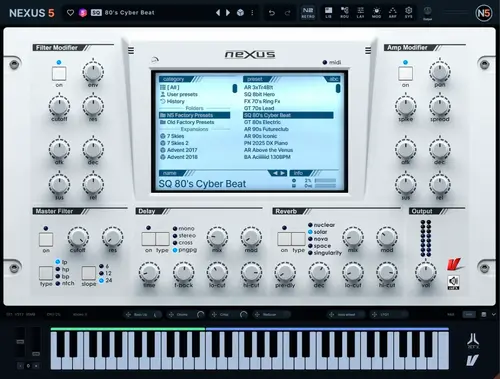
Task: Click the pink expansion badge icon
Action: (x=82, y=13)
